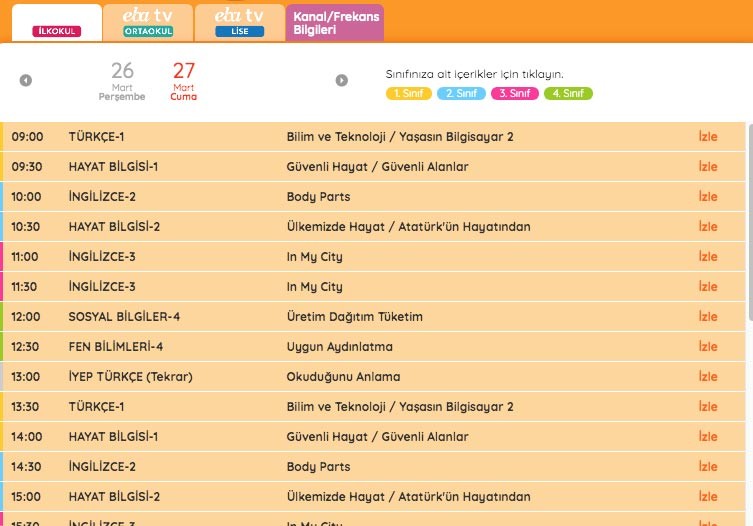
Task: Select the 26 Mart Perşembe date
Action: [x=122, y=81]
